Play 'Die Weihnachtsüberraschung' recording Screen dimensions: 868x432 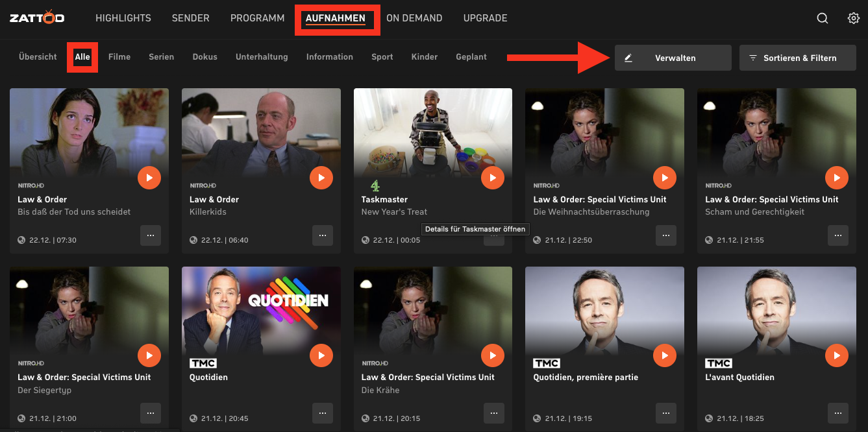[665, 178]
